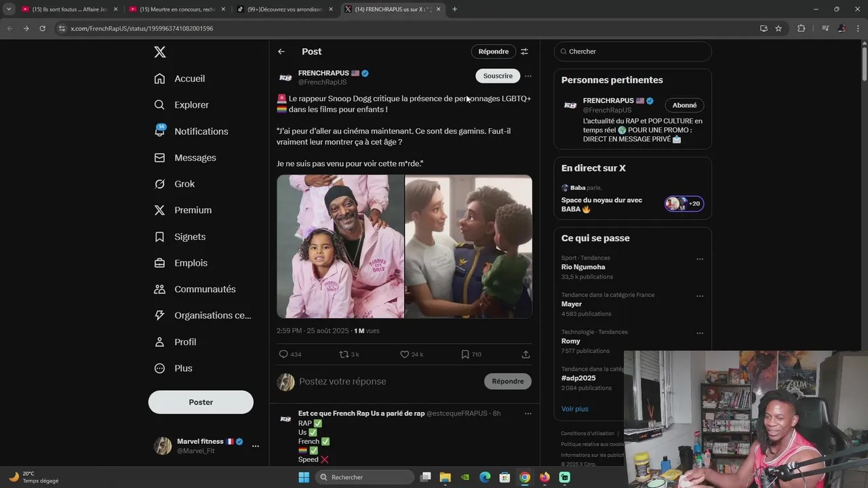Image resolution: width=868 pixels, height=488 pixels.
Task: Open Communautés in sidebar
Action: point(195,289)
